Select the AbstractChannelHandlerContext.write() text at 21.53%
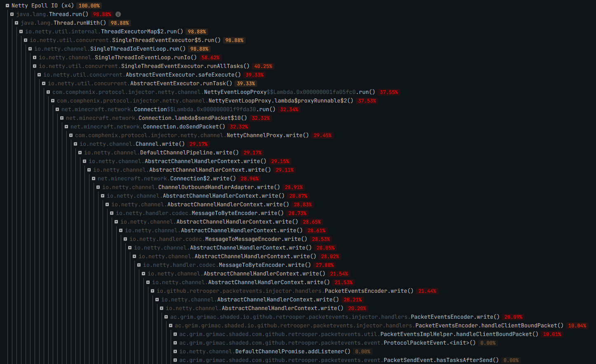 [269, 282]
